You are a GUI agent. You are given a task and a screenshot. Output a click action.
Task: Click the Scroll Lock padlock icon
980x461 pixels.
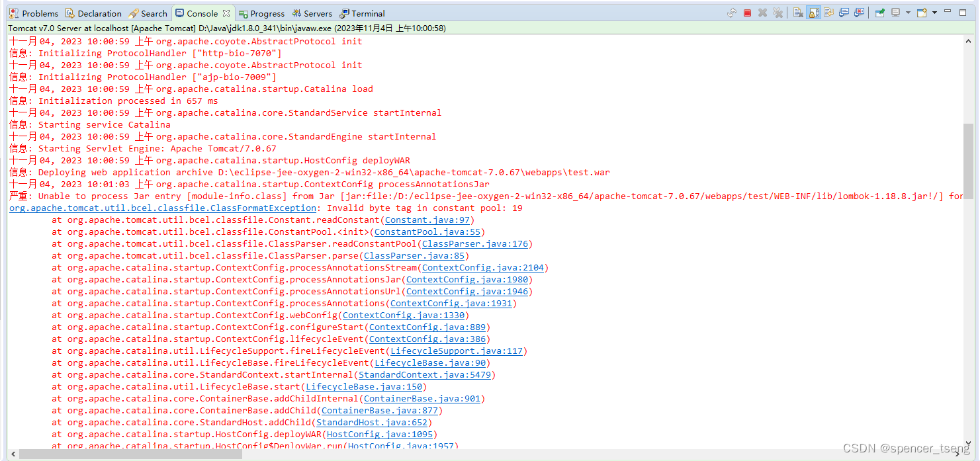click(x=813, y=13)
